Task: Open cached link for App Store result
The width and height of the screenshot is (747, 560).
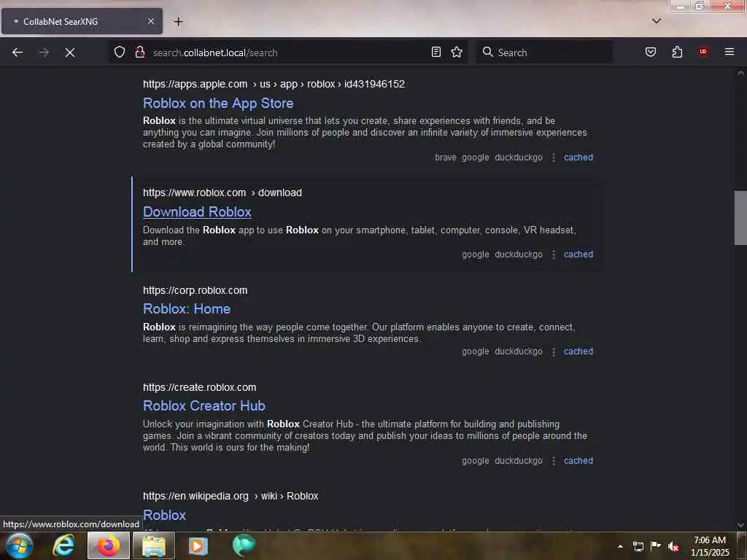Action: 578,157
